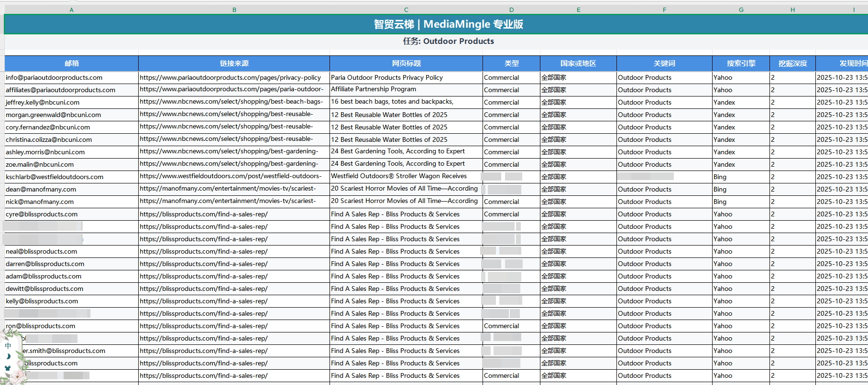Image resolution: width=868 pixels, height=385 pixels.
Task: Click Yahoo cell in info@pariaoutdoorproducts.com row
Action: tap(741, 77)
